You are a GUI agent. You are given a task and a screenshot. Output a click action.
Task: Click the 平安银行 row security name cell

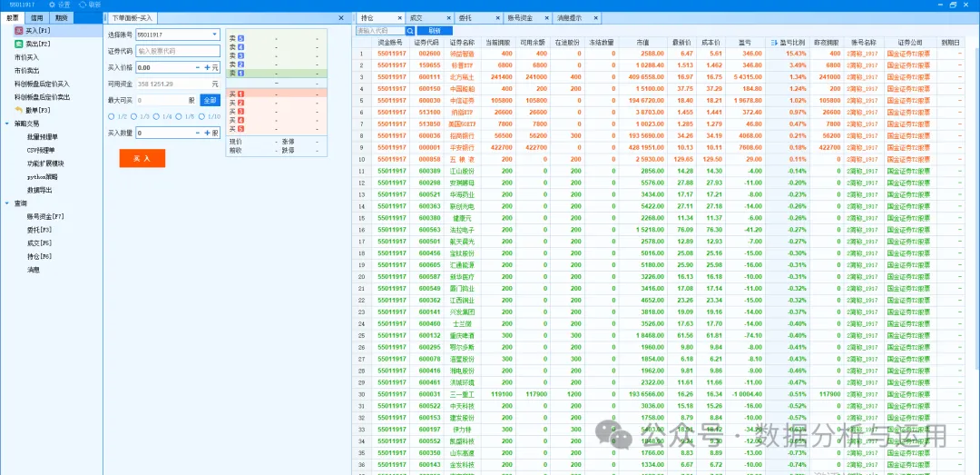coord(462,148)
